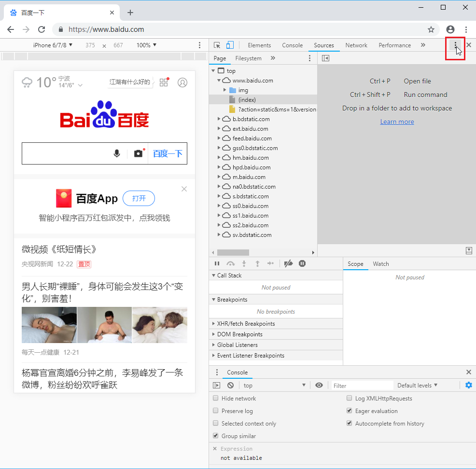Open Default levels dropdown
476x469 pixels.
point(418,385)
